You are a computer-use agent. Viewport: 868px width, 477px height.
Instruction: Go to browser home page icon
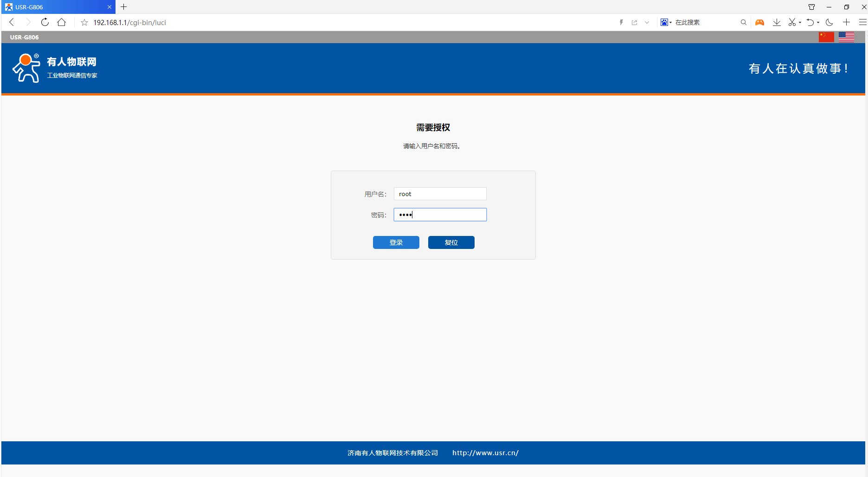tap(62, 22)
